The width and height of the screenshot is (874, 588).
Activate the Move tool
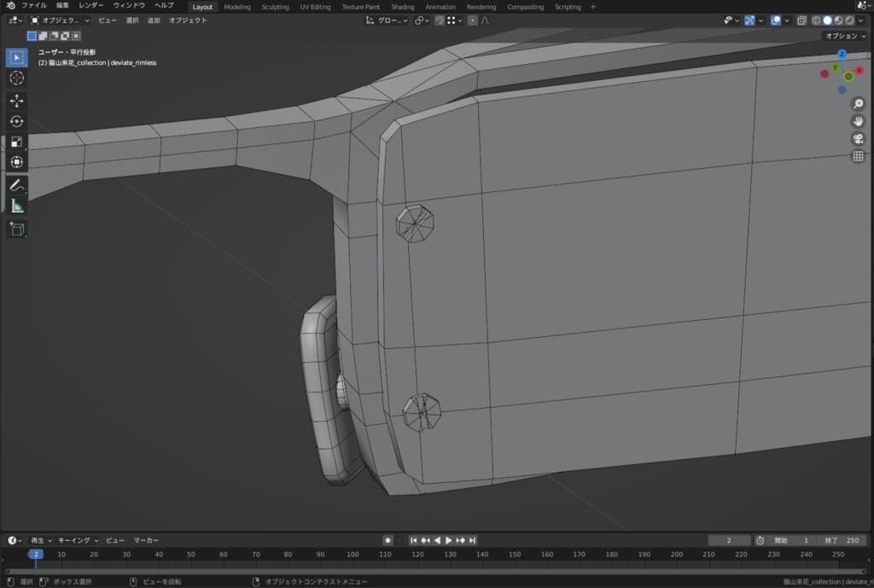[x=17, y=101]
